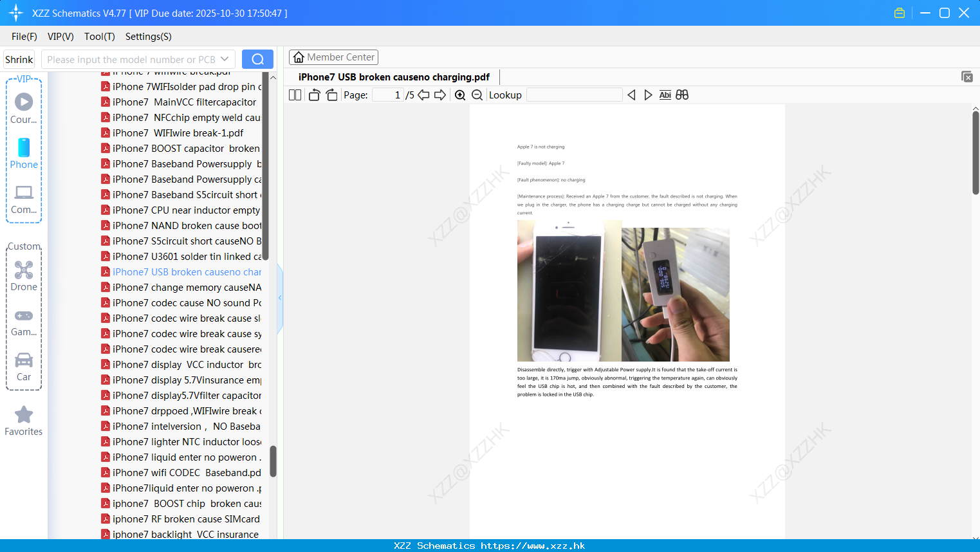The height and width of the screenshot is (552, 980).
Task: Click the PDF viewer vertical scrollbar
Action: click(975, 152)
